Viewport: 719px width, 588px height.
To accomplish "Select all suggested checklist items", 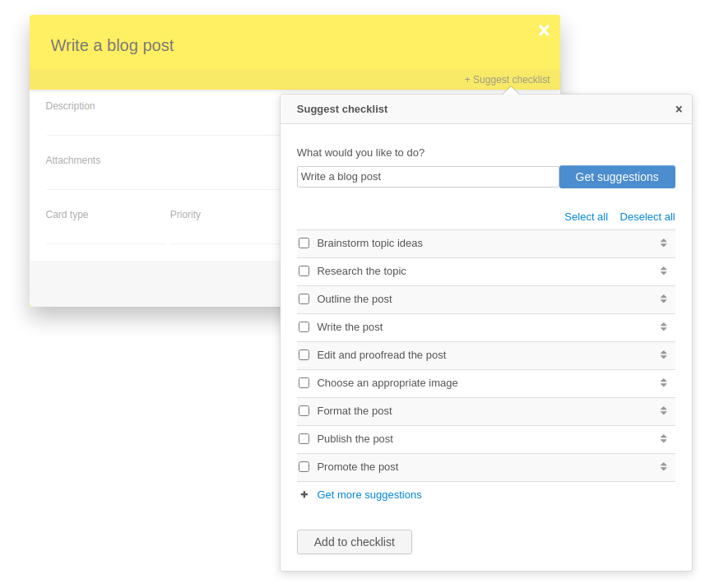I will click(586, 216).
